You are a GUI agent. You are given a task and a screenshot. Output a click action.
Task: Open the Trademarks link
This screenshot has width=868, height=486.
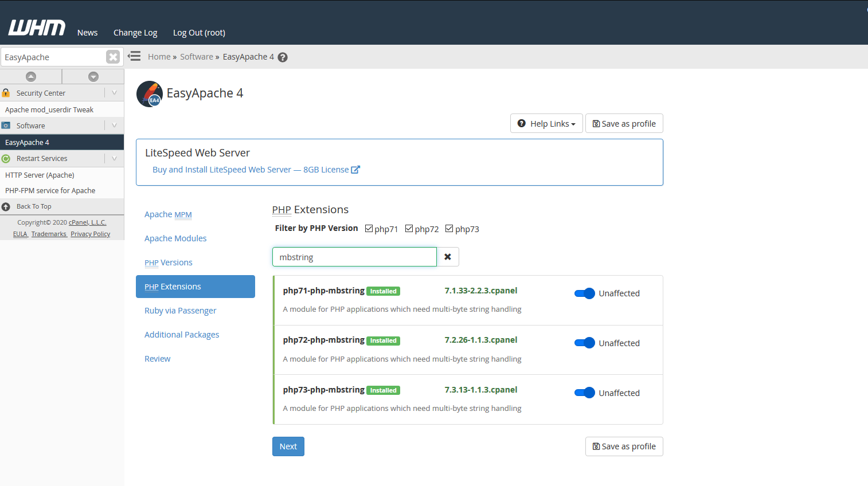49,234
